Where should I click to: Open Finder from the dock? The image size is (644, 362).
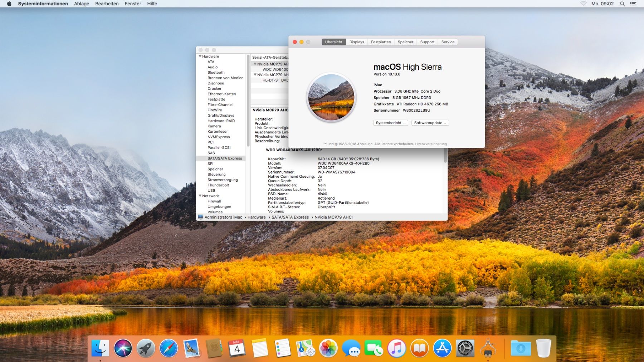(100, 348)
